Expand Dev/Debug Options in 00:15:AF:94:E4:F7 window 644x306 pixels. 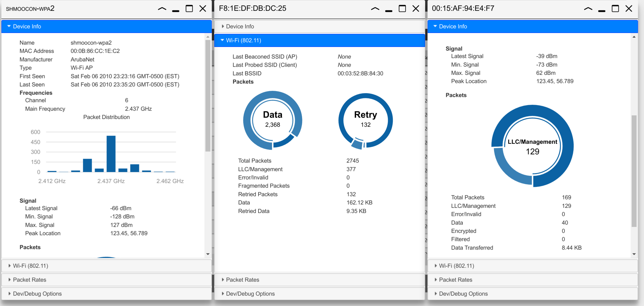(x=532, y=294)
